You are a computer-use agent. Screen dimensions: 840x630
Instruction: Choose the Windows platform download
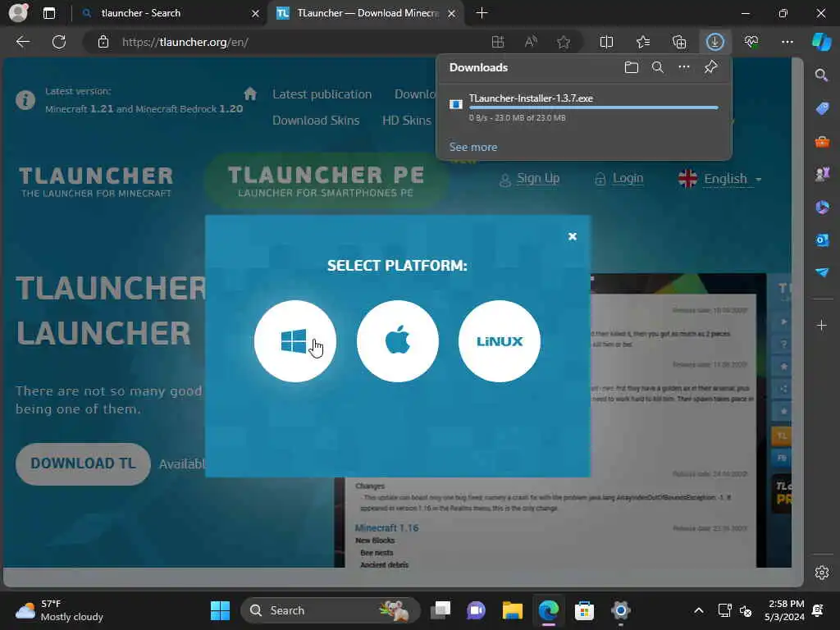295,341
